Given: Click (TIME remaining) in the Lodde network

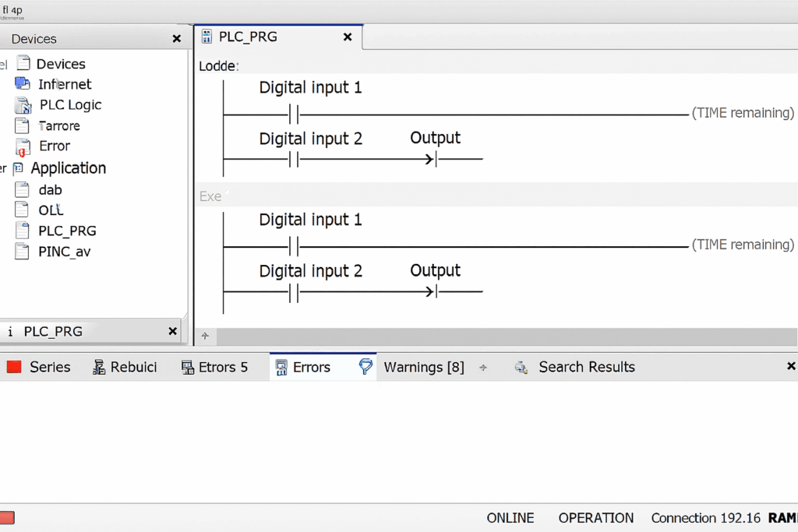Looking at the screenshot, I should pyautogui.click(x=743, y=113).
